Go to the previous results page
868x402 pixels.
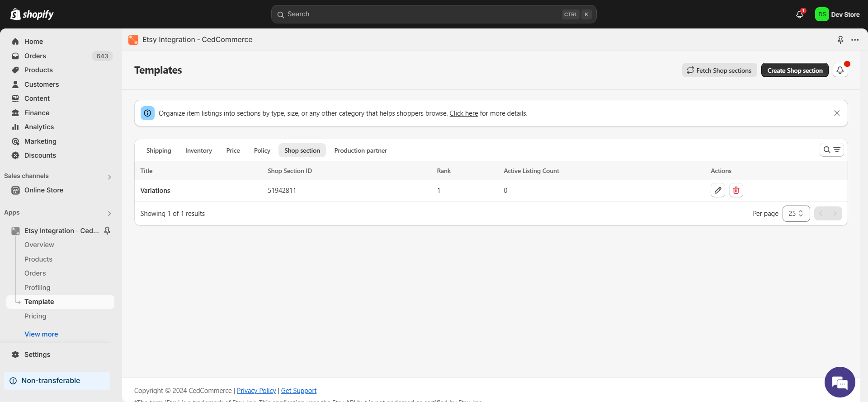821,214
